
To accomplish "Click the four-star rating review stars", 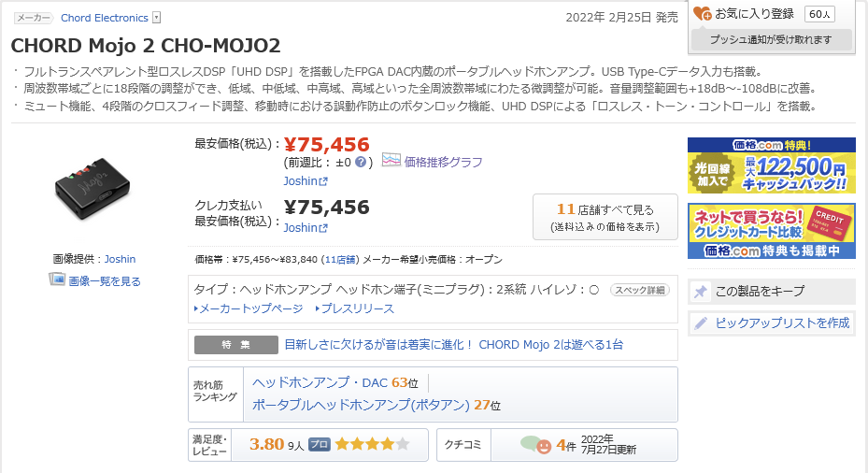I will [372, 445].
